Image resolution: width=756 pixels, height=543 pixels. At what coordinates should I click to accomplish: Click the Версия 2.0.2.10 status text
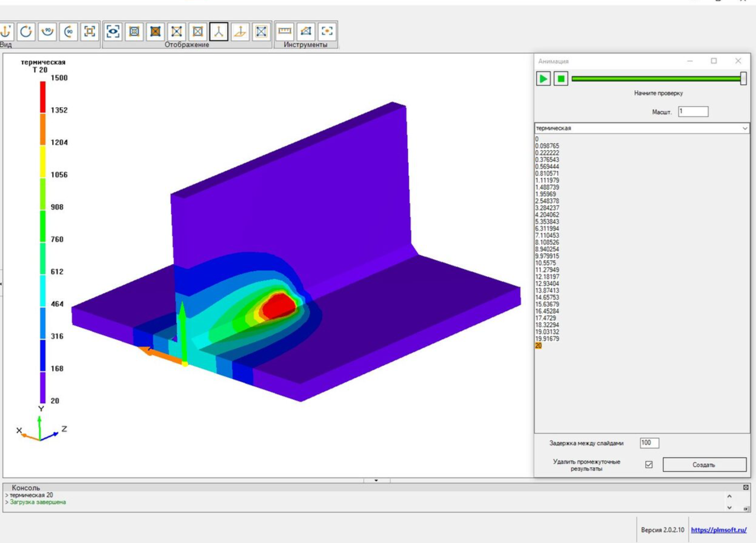[x=662, y=530]
